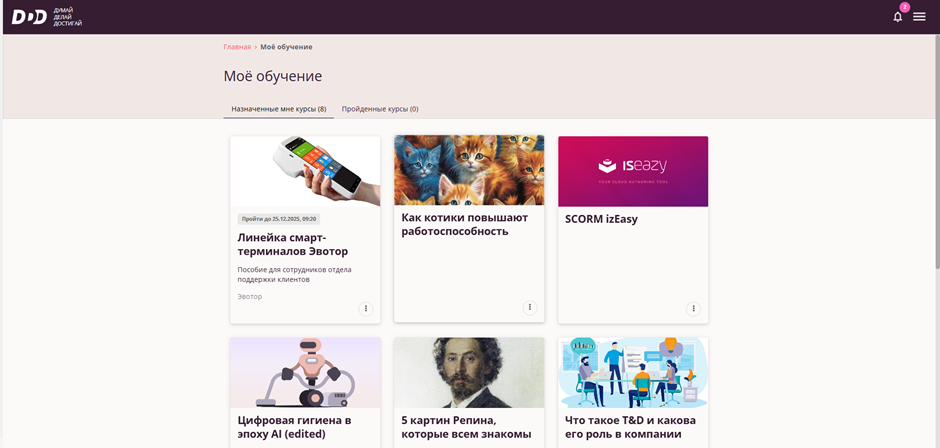Open course Линейка смарт-терминалов Эвотор title
940x448 pixels.
(x=293, y=244)
